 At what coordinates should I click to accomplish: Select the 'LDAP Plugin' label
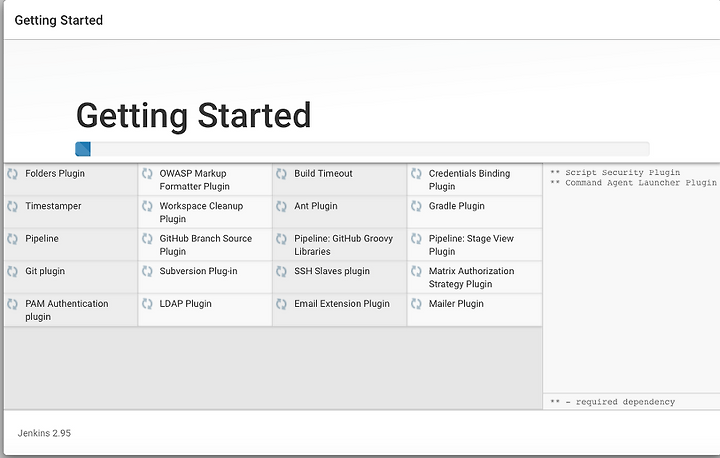point(186,304)
